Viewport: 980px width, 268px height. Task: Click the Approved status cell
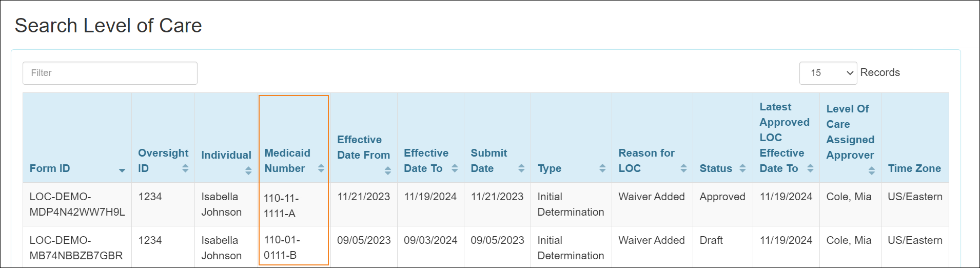(722, 197)
